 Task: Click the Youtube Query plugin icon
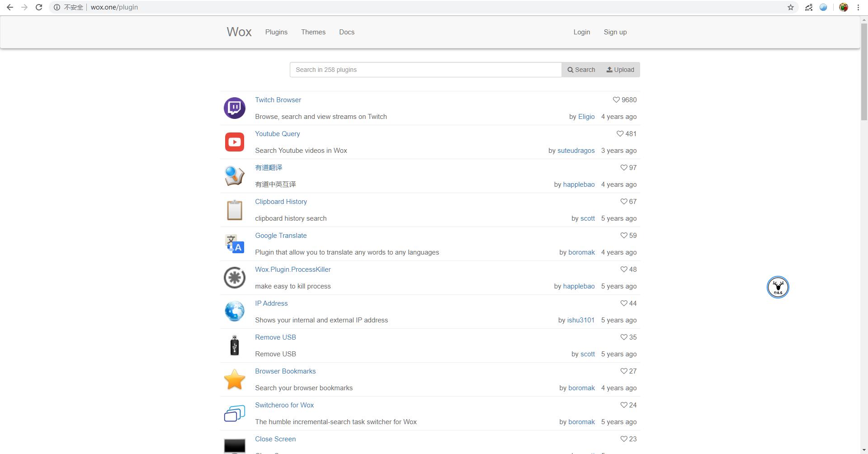[235, 142]
